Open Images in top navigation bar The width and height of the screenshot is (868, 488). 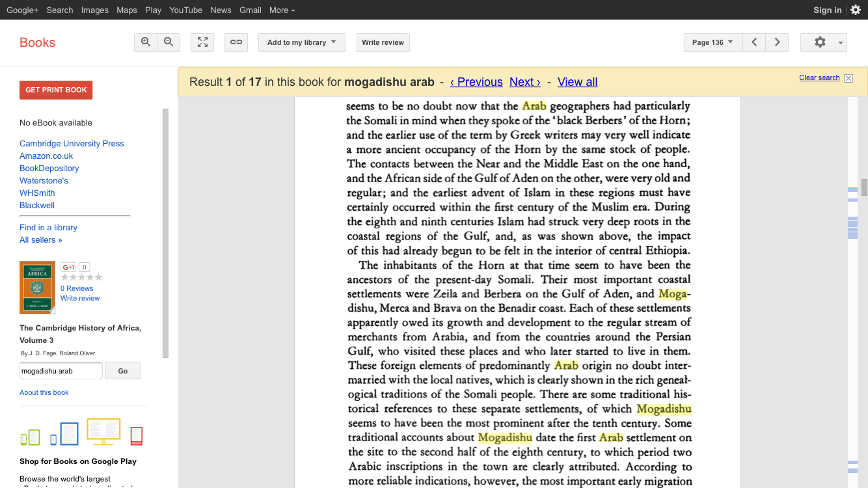95,10
